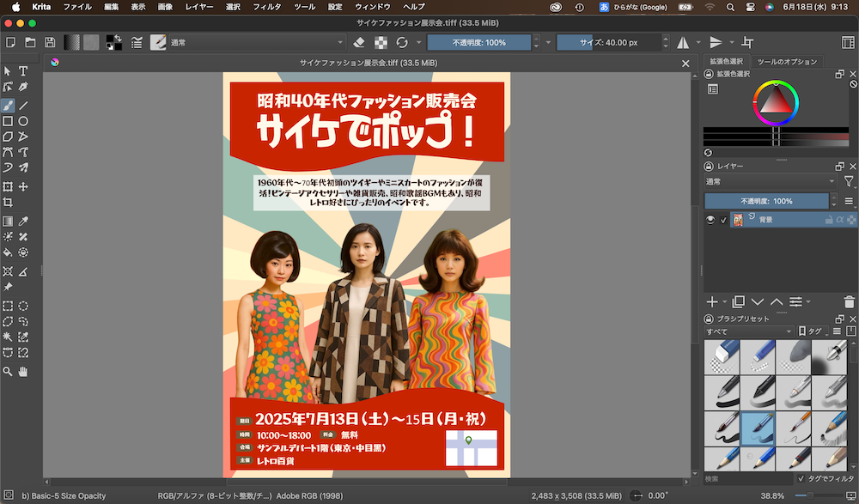This screenshot has width=859, height=504.
Task: Delete the layer with trash button
Action: [849, 302]
